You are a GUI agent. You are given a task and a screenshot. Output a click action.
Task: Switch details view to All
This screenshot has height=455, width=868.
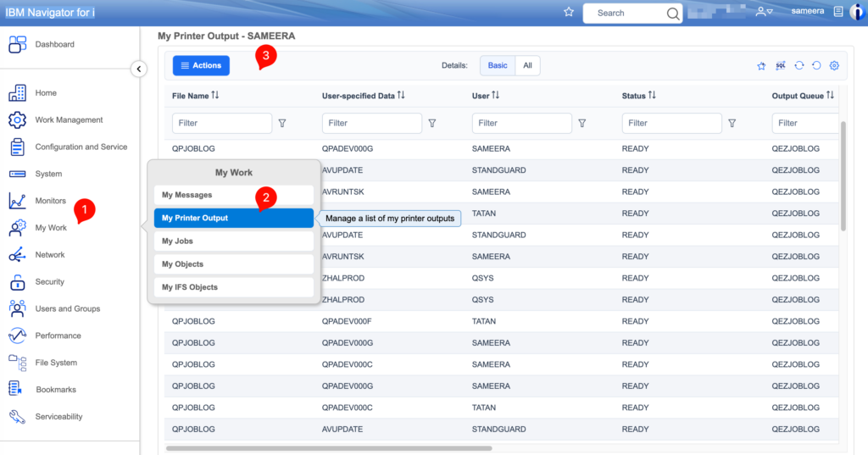click(x=527, y=65)
